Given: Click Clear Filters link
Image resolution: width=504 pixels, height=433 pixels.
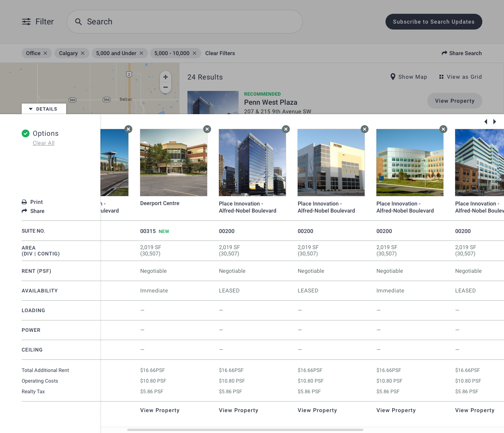Looking at the screenshot, I should coord(220,53).
